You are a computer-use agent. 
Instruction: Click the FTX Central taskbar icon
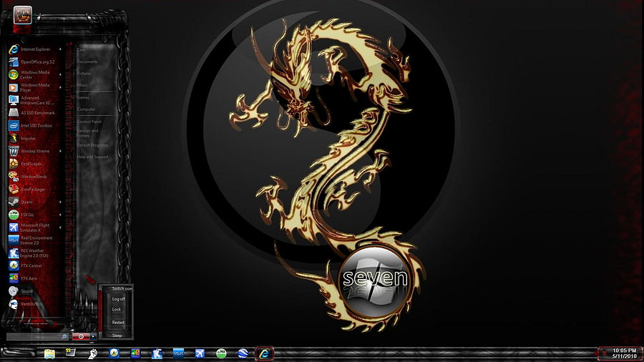tap(114, 353)
